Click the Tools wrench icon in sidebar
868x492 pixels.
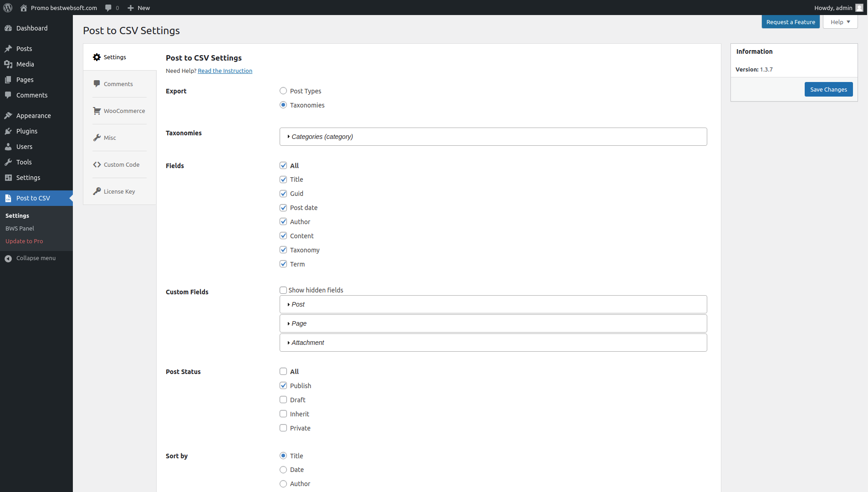pyautogui.click(x=8, y=162)
